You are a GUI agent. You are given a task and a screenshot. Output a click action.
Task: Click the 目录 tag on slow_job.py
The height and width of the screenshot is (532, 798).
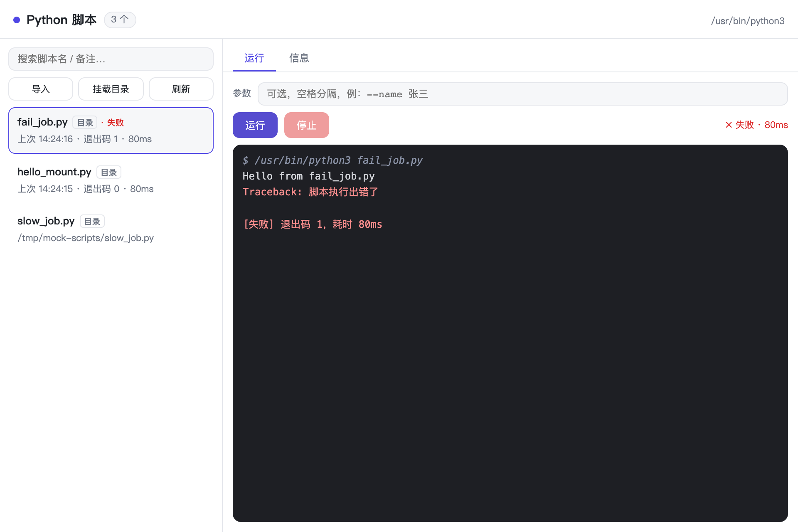tap(92, 221)
